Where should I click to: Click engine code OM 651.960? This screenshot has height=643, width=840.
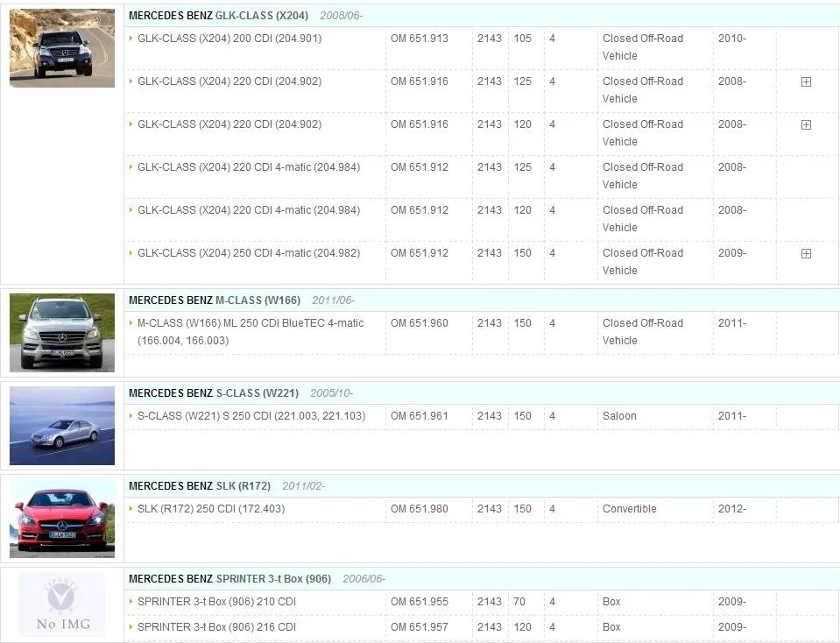point(420,322)
